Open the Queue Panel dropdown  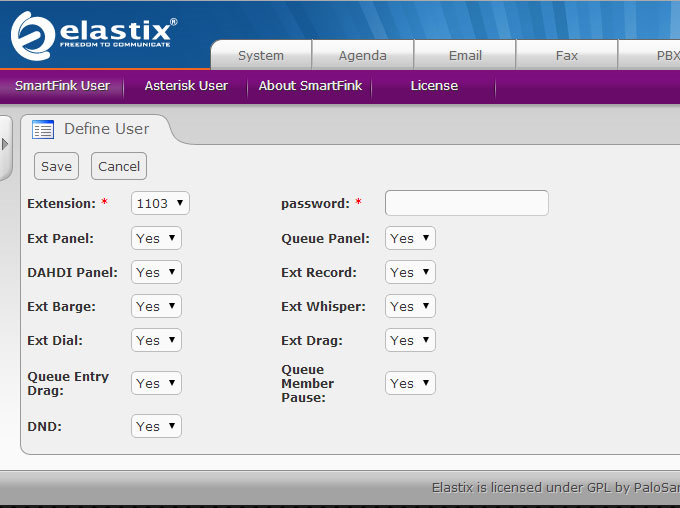click(x=410, y=238)
